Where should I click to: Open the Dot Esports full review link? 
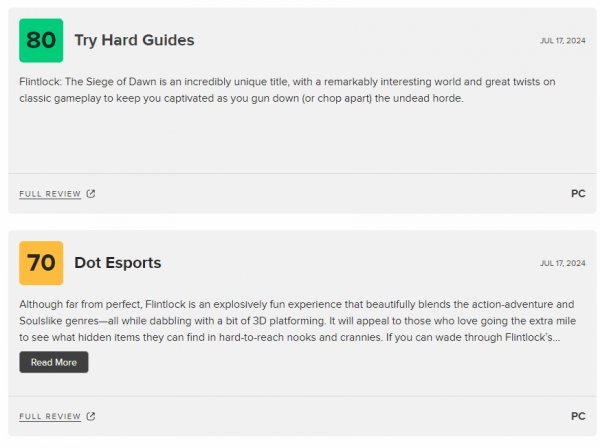pyautogui.click(x=50, y=416)
